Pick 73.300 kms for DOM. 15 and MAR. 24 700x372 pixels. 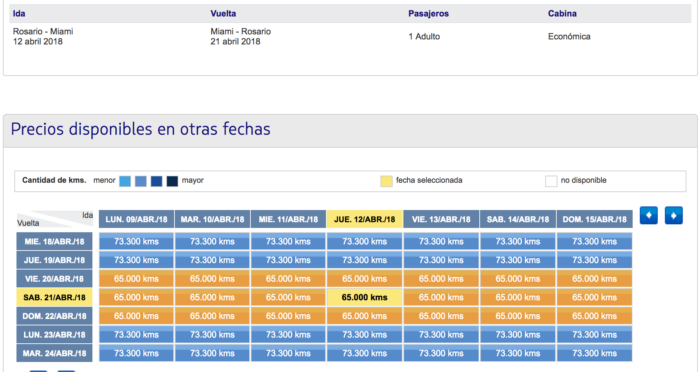click(595, 353)
